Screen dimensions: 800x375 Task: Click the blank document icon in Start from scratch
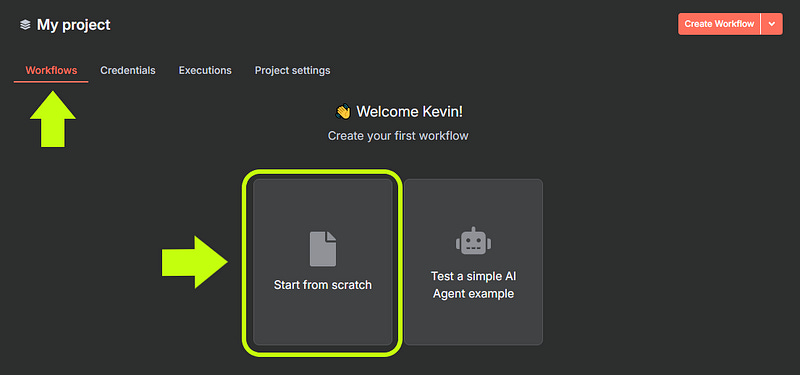click(x=323, y=249)
